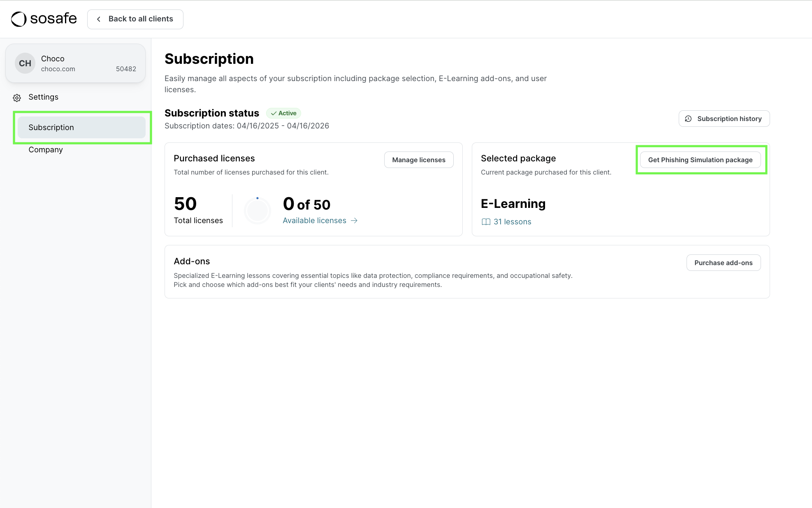Click Purchase add-ons

pyautogui.click(x=723, y=263)
